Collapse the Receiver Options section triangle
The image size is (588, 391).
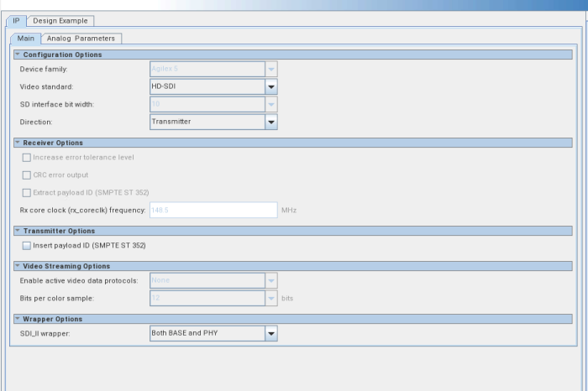pyautogui.click(x=18, y=143)
